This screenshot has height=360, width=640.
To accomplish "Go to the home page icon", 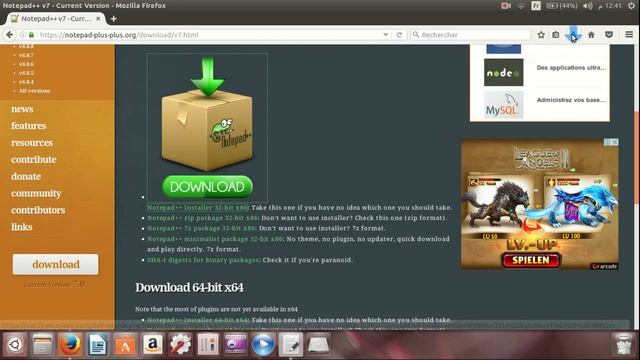I will [591, 35].
